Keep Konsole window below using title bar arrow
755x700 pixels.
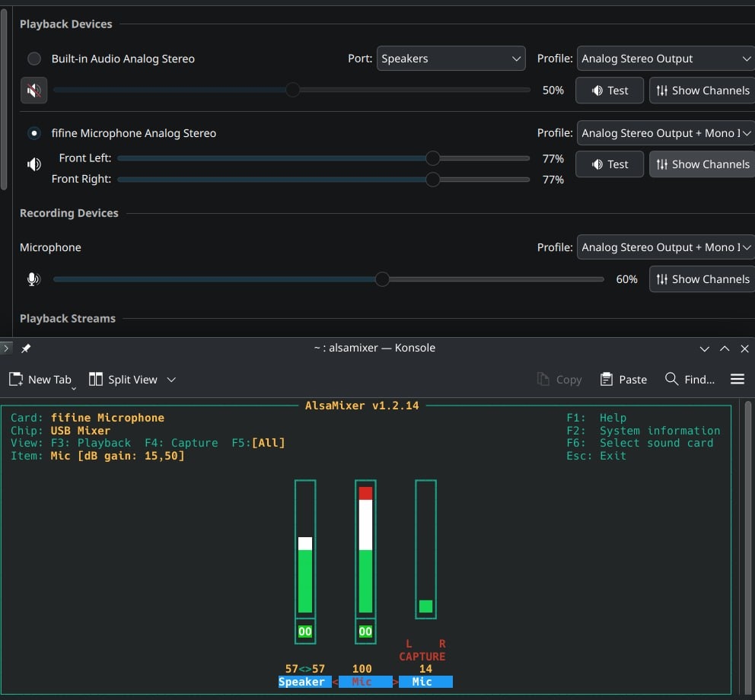tap(704, 348)
